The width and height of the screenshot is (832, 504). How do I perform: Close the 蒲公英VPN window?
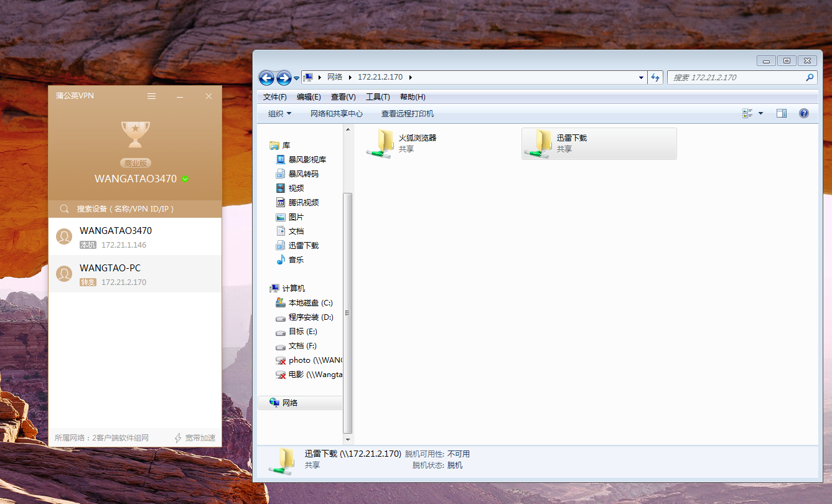coord(209,96)
